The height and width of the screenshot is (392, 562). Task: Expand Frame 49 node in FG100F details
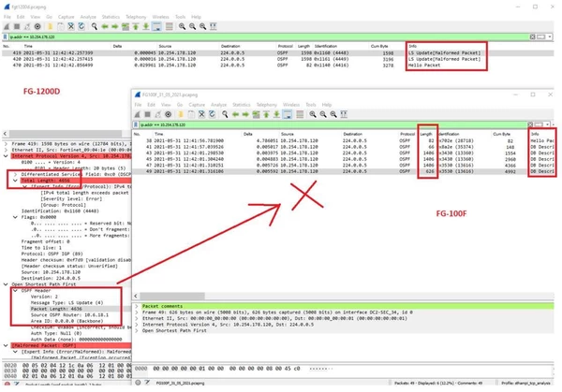click(x=137, y=312)
